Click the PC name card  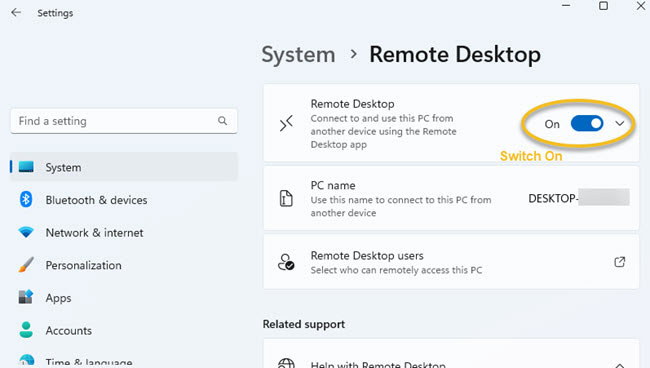451,198
